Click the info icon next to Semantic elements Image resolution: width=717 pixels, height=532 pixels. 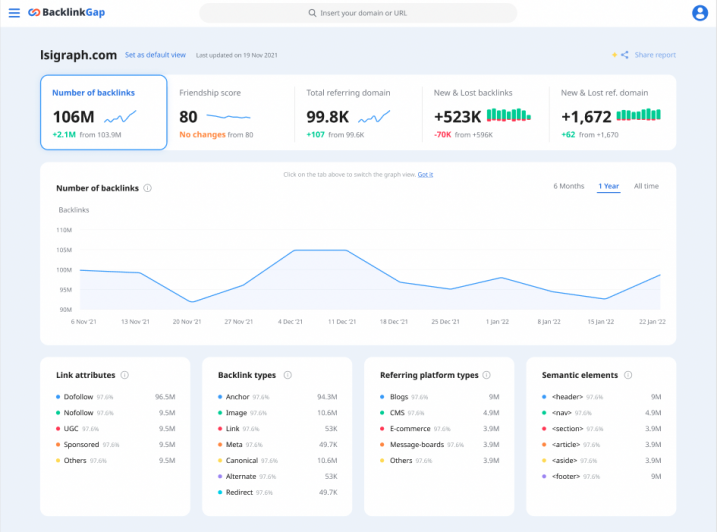point(628,375)
